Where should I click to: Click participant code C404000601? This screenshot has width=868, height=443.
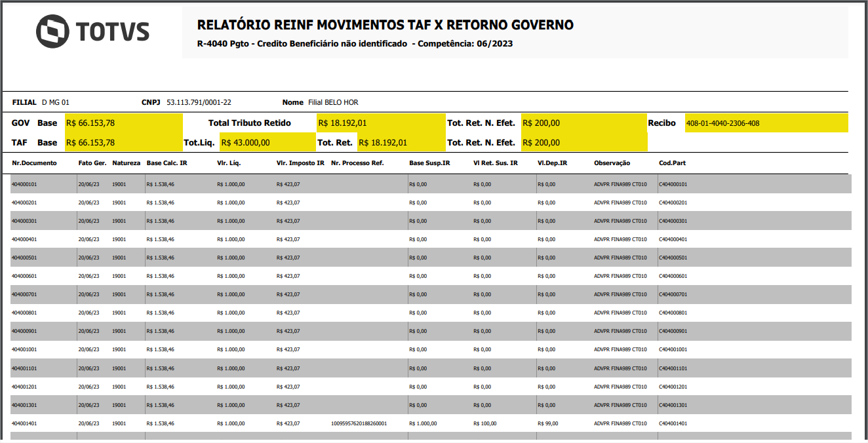click(673, 277)
